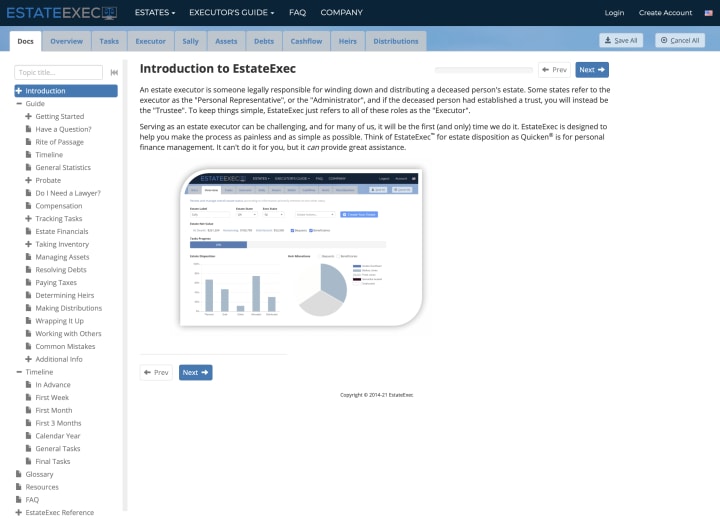Click the reading progress bar
This screenshot has width=720, height=519.
tap(484, 70)
